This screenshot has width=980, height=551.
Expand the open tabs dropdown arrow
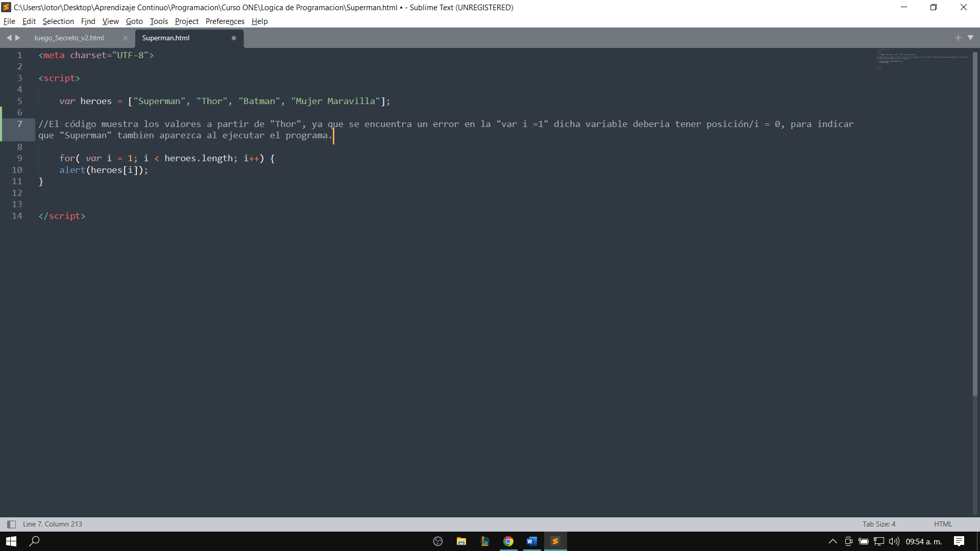click(970, 38)
